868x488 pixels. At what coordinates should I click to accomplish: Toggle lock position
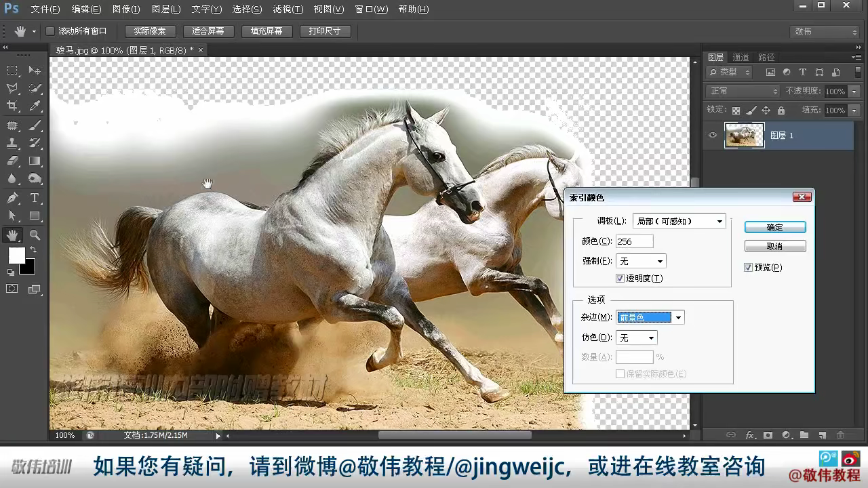(766, 110)
